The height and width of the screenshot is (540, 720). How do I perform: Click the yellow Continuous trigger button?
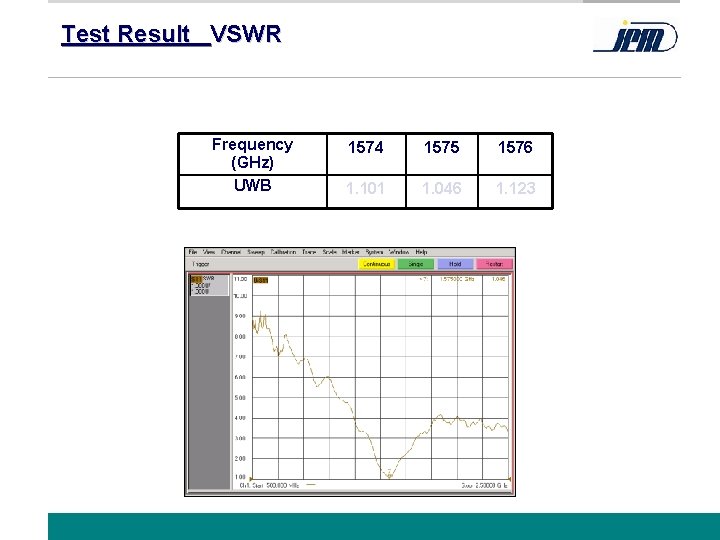376,264
